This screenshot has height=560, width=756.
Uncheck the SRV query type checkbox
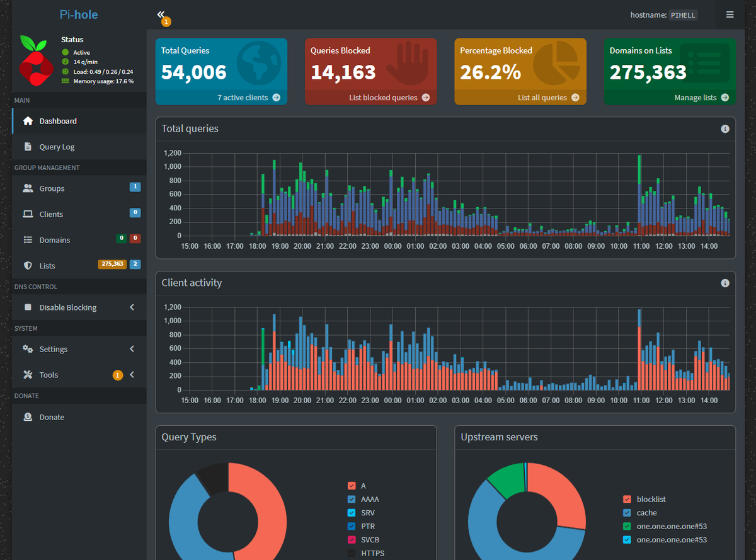[352, 513]
